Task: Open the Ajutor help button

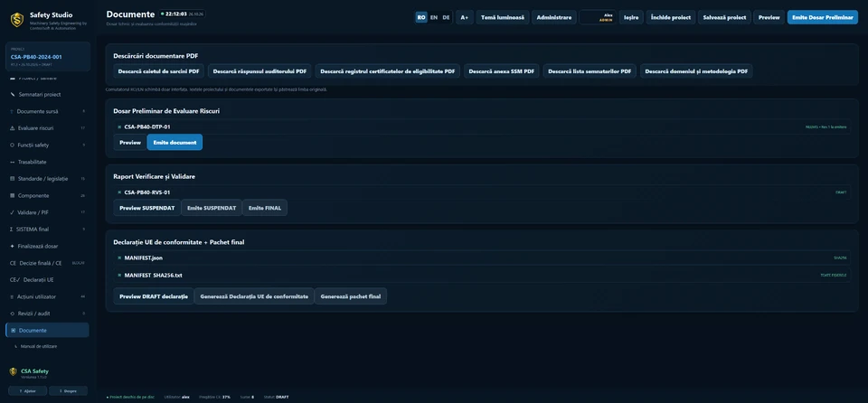Action: tap(28, 391)
